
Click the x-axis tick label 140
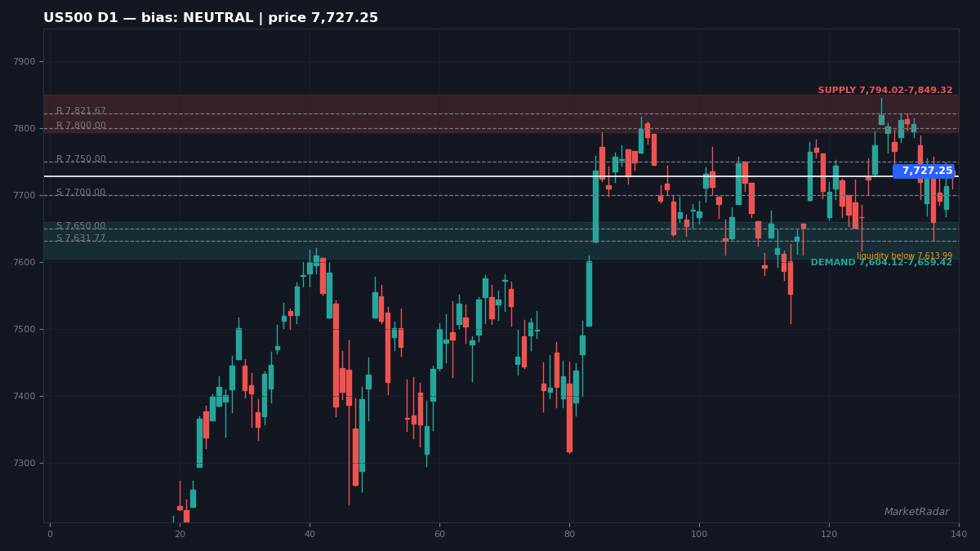point(959,535)
